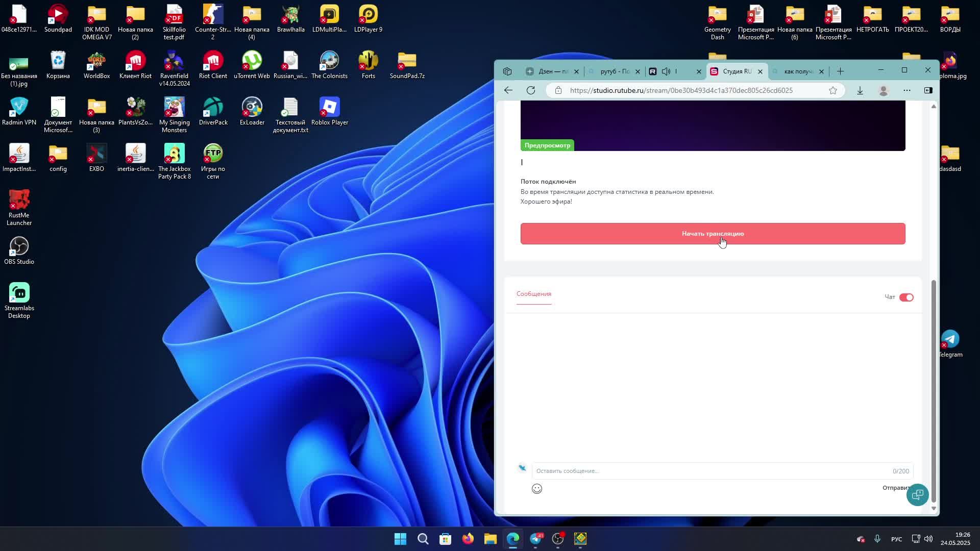
Task: Open OBS Studio from the taskbar
Action: pyautogui.click(x=558, y=539)
